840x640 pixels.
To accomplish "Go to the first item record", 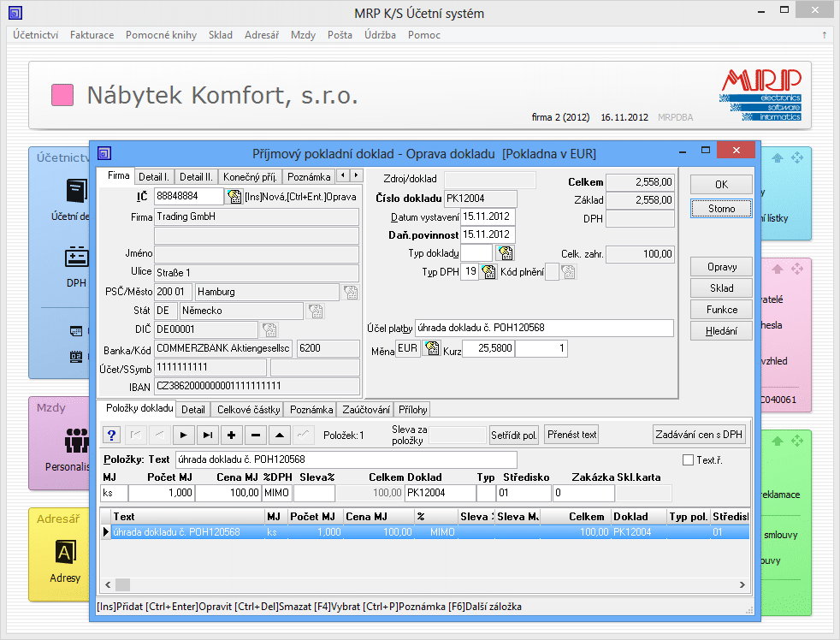I will coord(136,436).
